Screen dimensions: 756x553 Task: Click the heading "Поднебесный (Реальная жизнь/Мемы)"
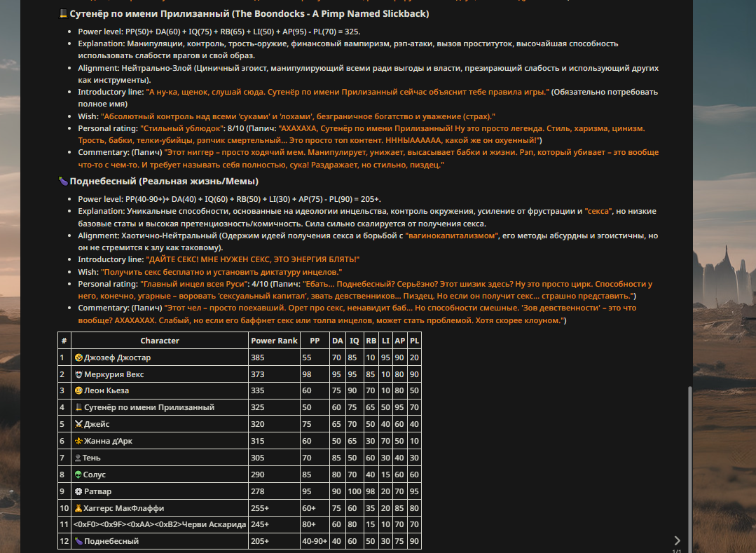pyautogui.click(x=164, y=182)
